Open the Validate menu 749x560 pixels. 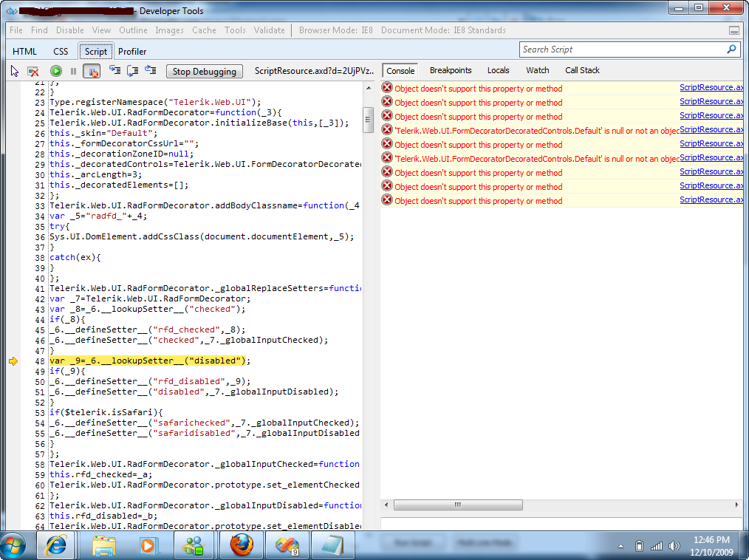tap(269, 30)
